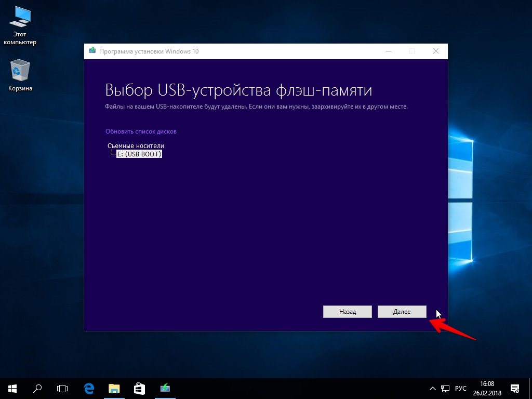
Task: Click the Windows 10 setup icon in title bar
Action: click(x=92, y=51)
